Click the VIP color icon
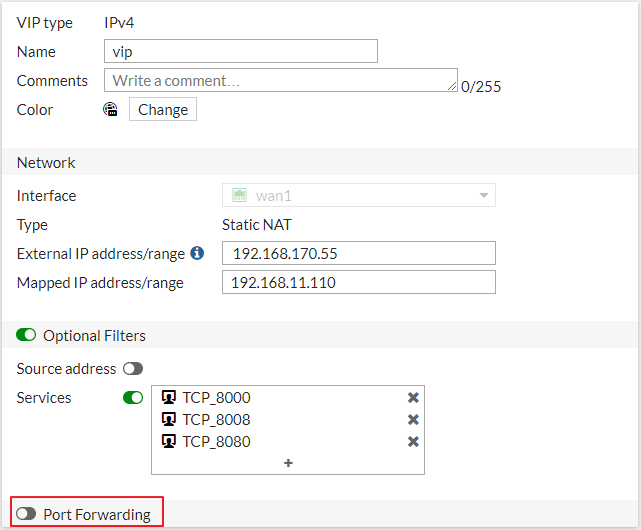 coord(110,109)
